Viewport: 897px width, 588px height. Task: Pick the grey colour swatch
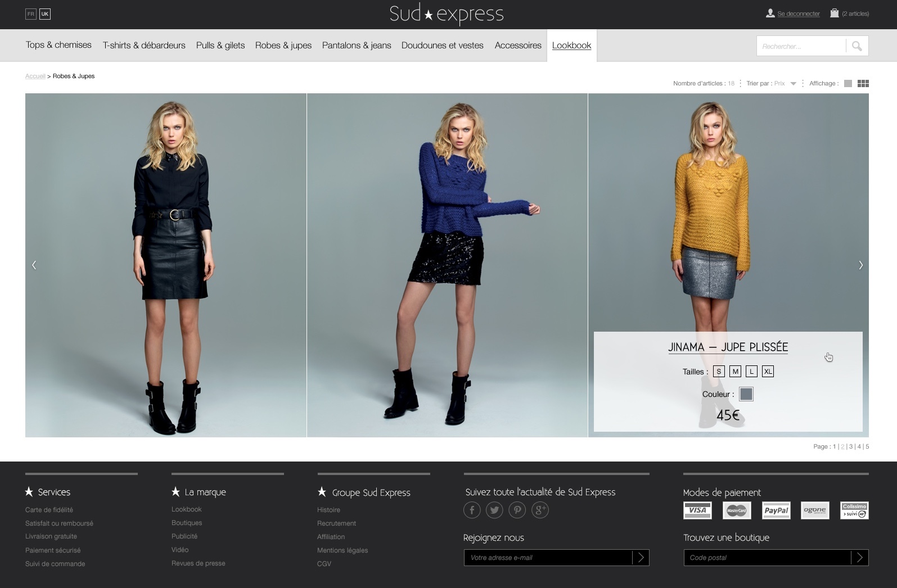(746, 394)
